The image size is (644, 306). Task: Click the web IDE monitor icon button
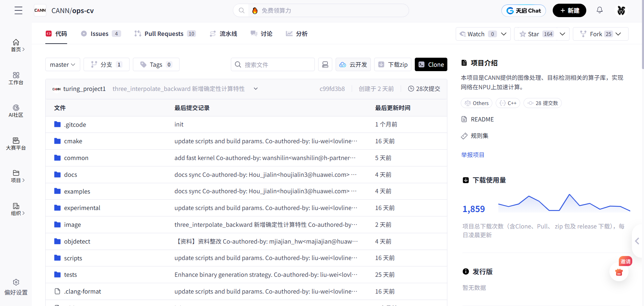325,64
